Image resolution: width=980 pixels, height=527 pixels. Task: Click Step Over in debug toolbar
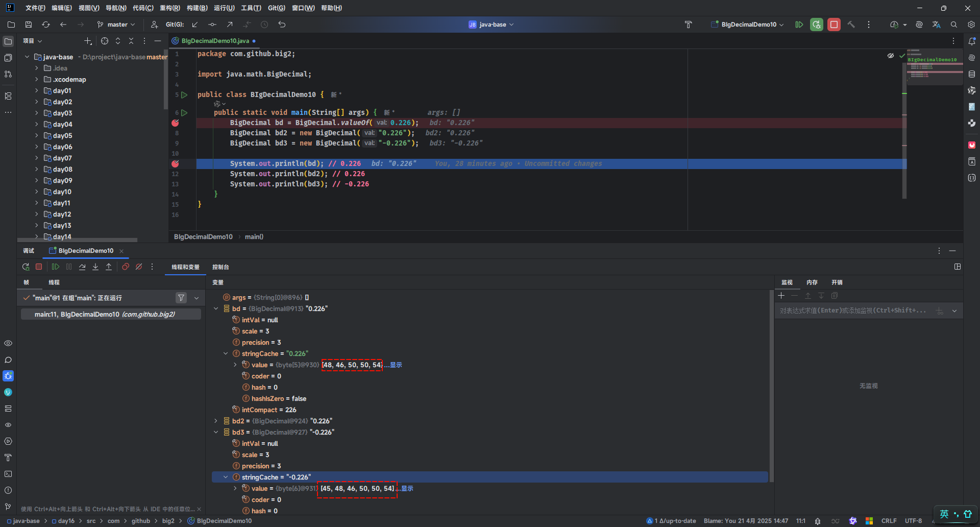point(82,267)
